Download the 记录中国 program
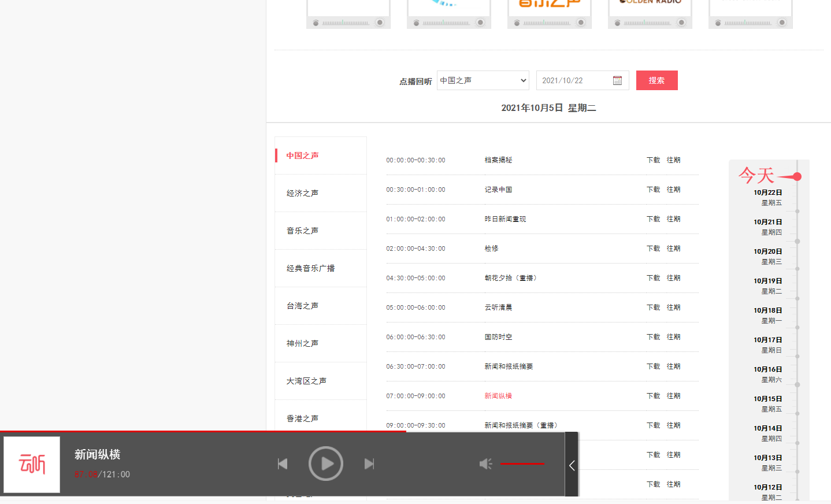The height and width of the screenshot is (504, 831). tap(654, 190)
